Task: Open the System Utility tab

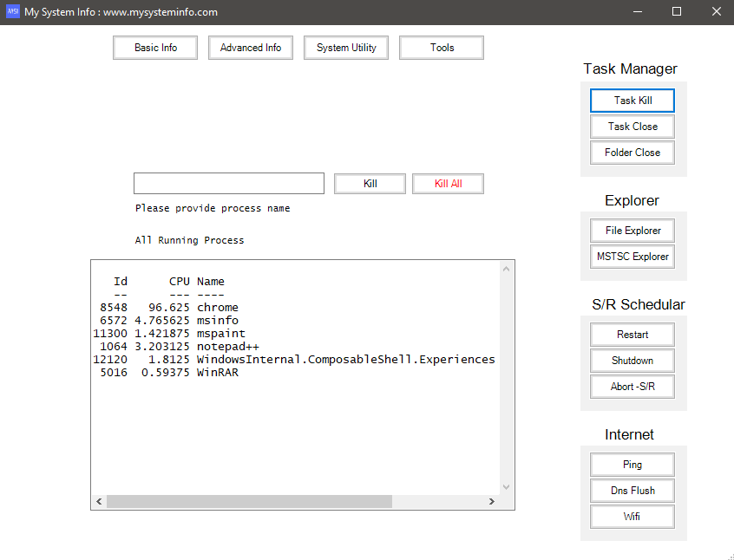Action: point(346,48)
